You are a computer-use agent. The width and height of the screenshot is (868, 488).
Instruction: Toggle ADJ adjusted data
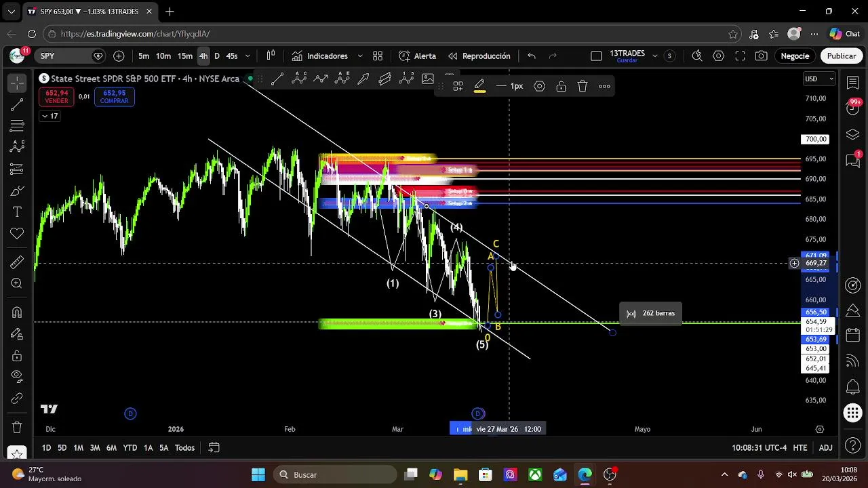pos(825,448)
